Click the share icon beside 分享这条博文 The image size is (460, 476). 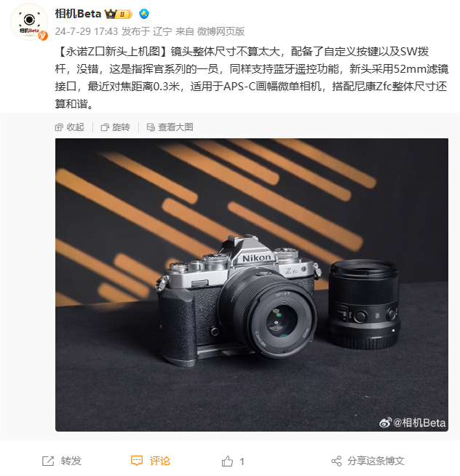tap(336, 461)
